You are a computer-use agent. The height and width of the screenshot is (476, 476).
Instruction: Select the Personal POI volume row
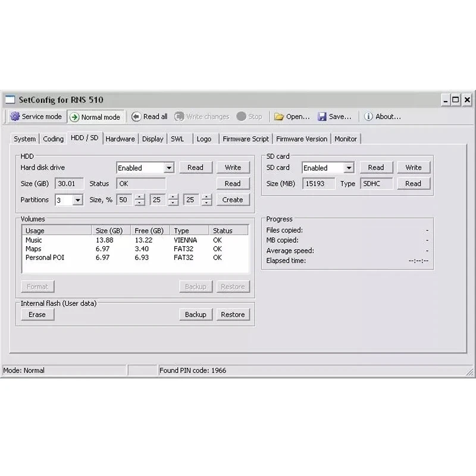[136, 258]
